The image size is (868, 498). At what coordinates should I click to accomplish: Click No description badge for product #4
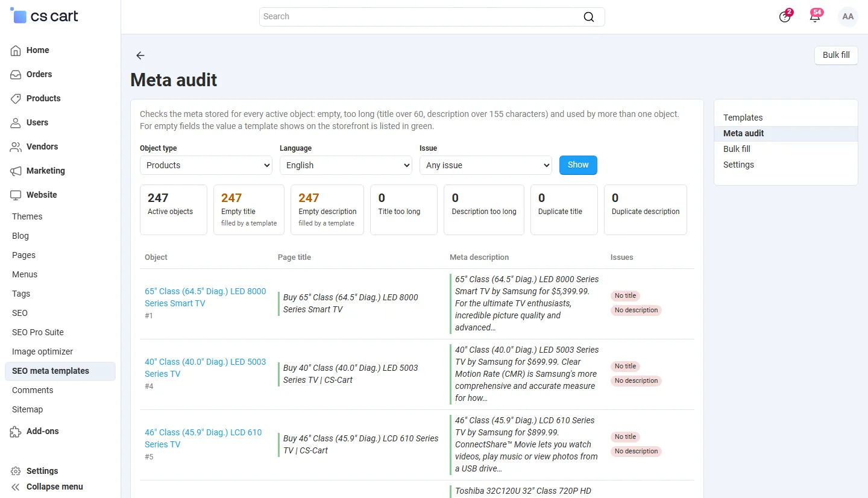click(x=636, y=380)
